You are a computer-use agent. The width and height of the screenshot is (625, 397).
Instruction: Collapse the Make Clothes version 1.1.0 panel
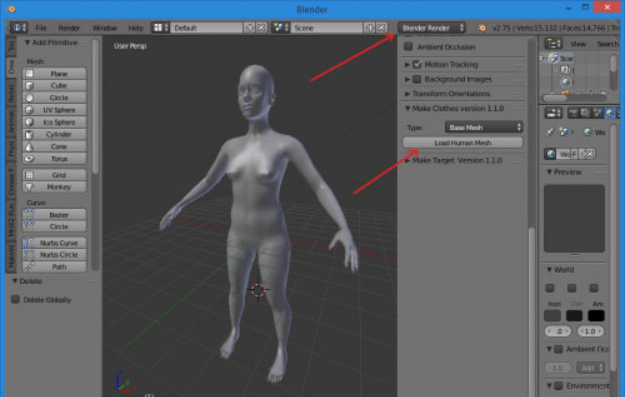(x=407, y=108)
